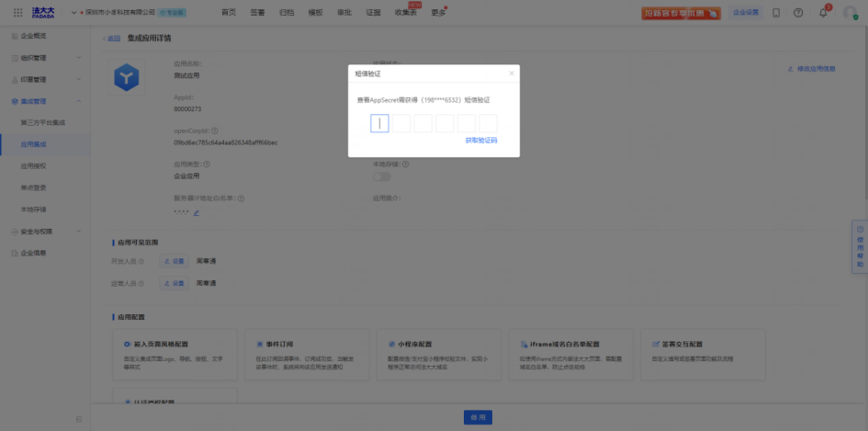Click the blue application logo thumbnail

tap(126, 77)
